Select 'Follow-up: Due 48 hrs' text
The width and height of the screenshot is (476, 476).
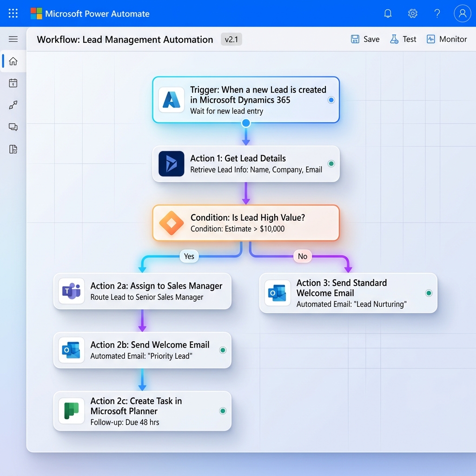(x=125, y=422)
